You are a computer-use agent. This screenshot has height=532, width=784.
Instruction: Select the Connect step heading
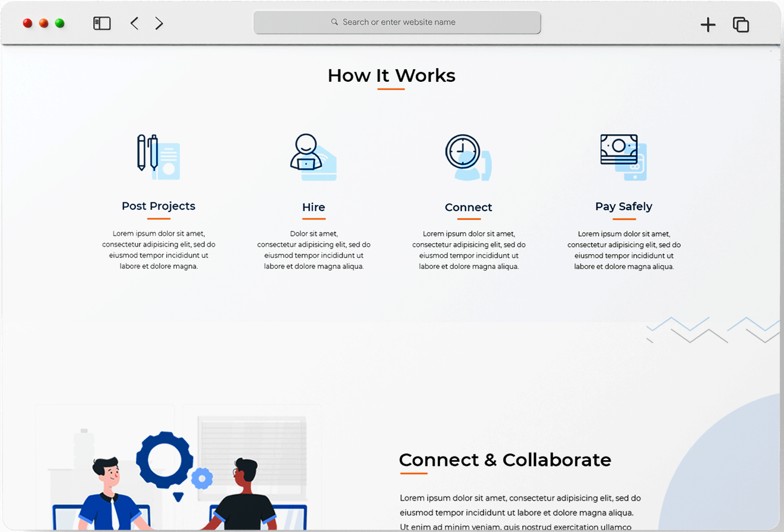click(468, 207)
